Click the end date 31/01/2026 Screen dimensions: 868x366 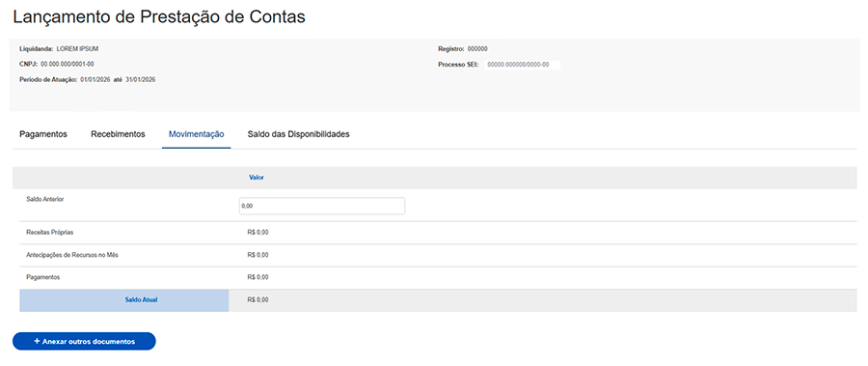click(141, 79)
